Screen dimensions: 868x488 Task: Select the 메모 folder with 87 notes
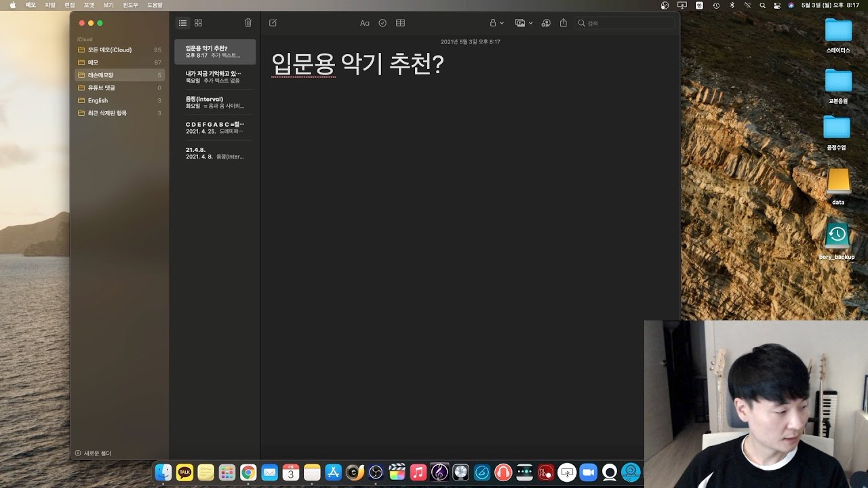tap(119, 62)
